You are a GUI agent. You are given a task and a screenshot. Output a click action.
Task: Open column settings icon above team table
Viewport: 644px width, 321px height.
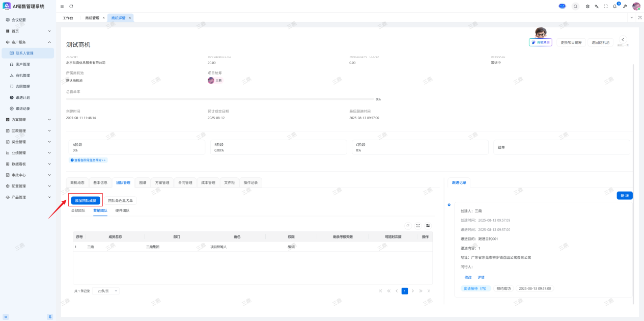coord(428,226)
